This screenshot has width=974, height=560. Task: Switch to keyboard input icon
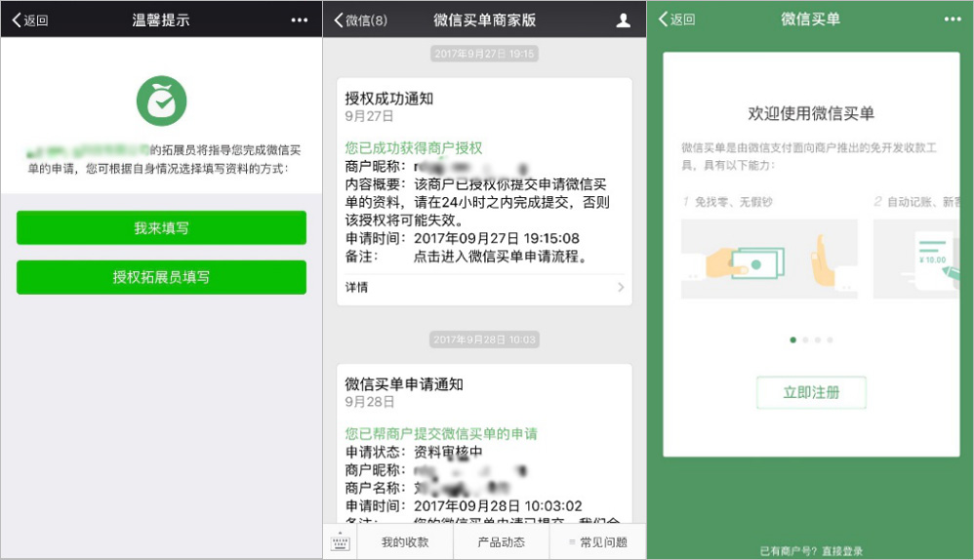[x=341, y=542]
